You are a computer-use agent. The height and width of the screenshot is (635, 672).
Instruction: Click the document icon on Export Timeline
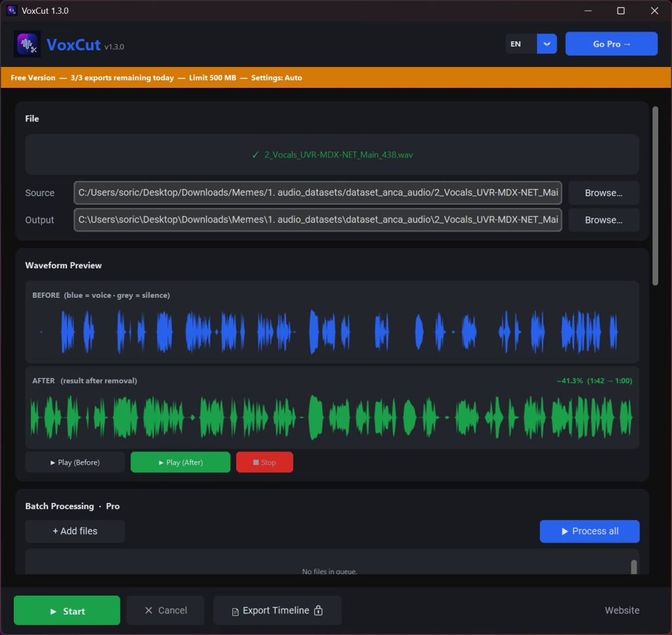point(236,611)
